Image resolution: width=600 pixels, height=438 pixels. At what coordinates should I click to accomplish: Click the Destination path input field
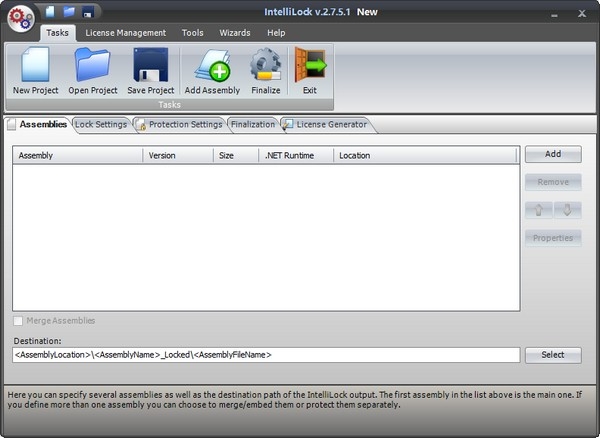[x=265, y=355]
